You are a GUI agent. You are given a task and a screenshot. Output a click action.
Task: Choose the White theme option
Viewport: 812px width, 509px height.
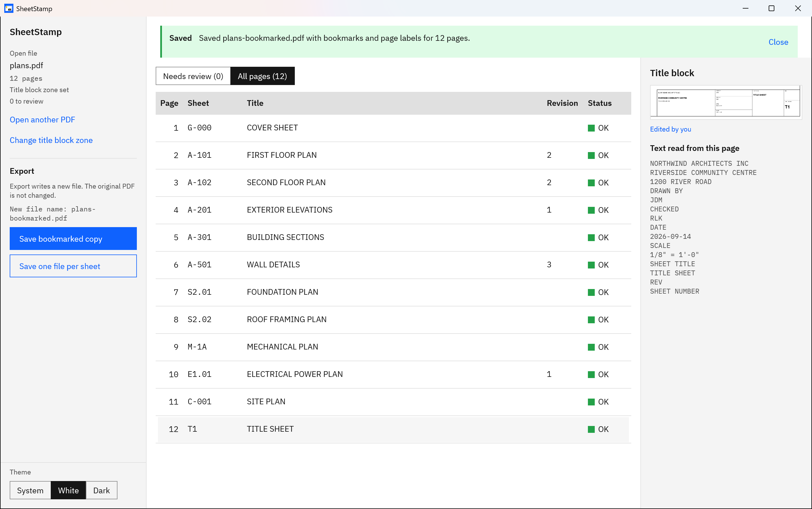click(68, 490)
